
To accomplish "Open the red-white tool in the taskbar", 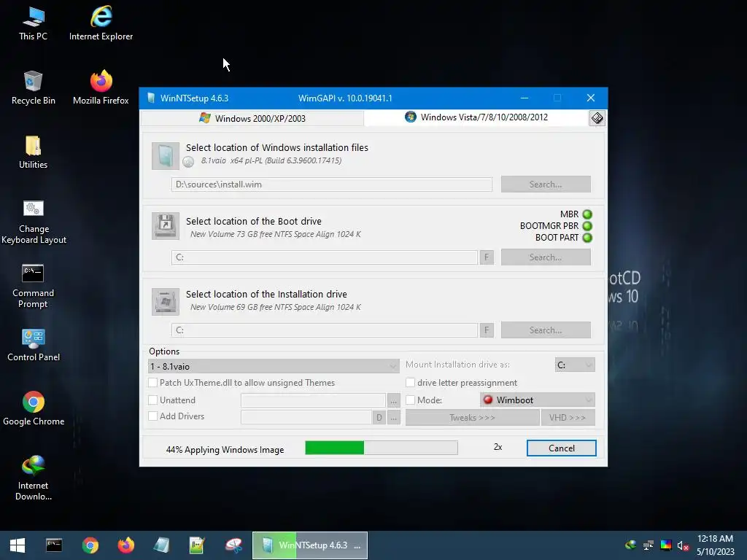I will coord(233,545).
